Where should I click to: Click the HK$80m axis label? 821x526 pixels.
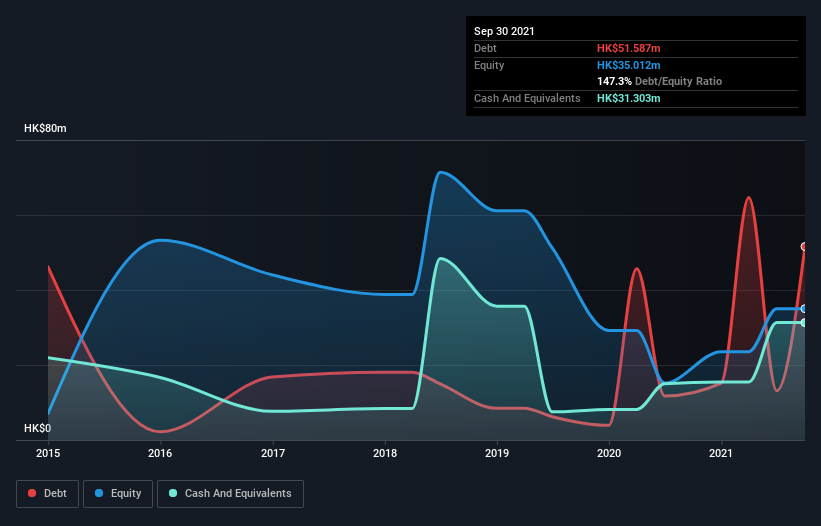point(45,129)
